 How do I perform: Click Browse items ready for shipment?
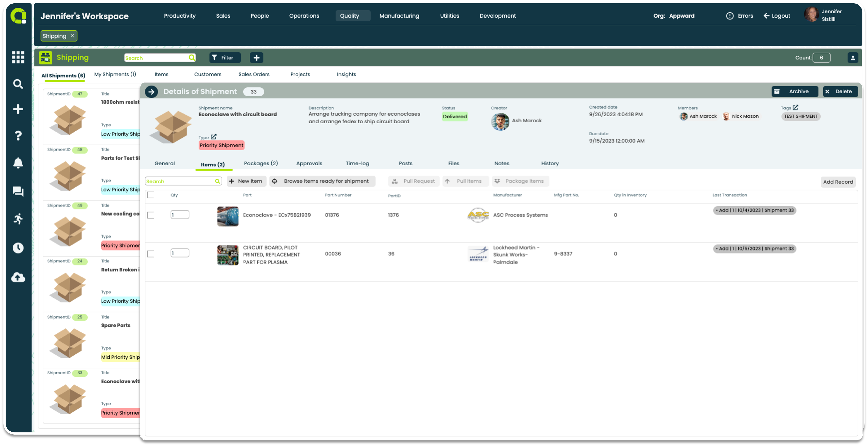322,181
